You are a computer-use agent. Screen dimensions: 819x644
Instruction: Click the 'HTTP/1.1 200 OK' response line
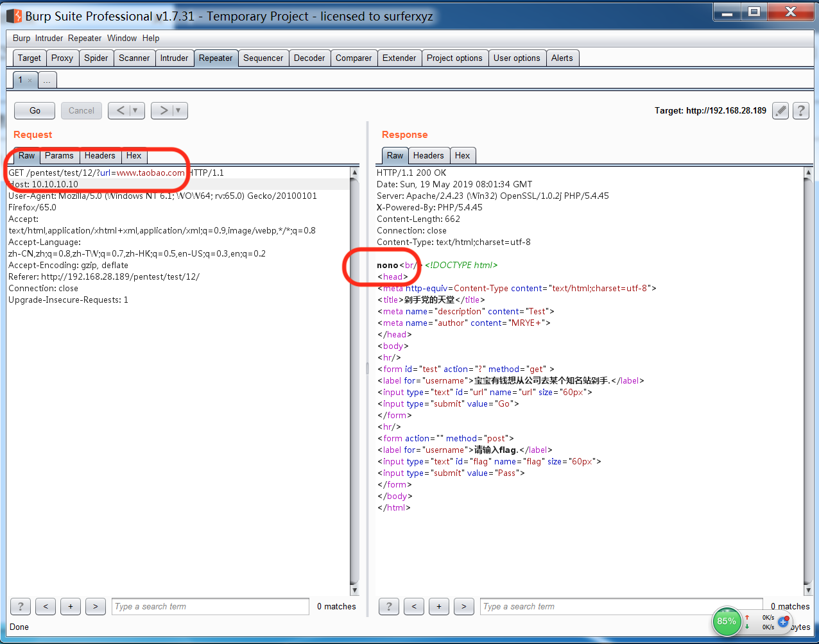[x=411, y=173]
